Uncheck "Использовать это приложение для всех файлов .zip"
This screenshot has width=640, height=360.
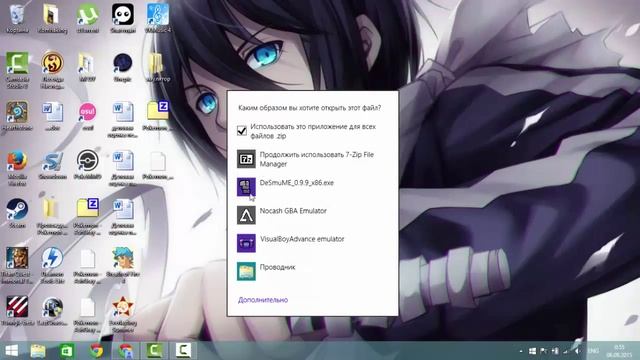[242, 131]
